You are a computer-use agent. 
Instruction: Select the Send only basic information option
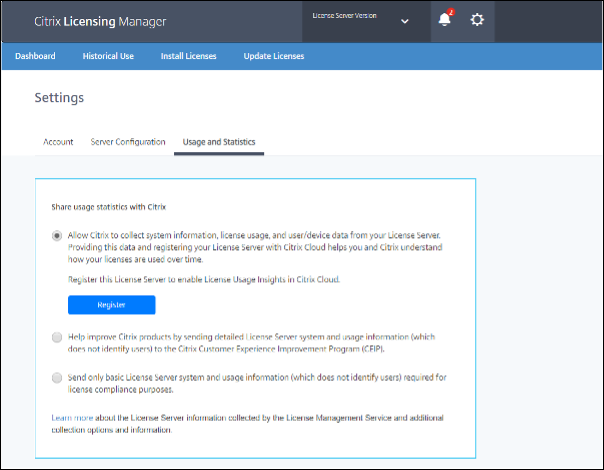[57, 378]
